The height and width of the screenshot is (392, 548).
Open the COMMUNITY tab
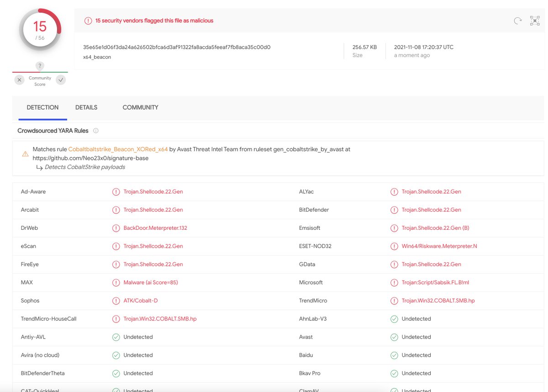pyautogui.click(x=140, y=108)
